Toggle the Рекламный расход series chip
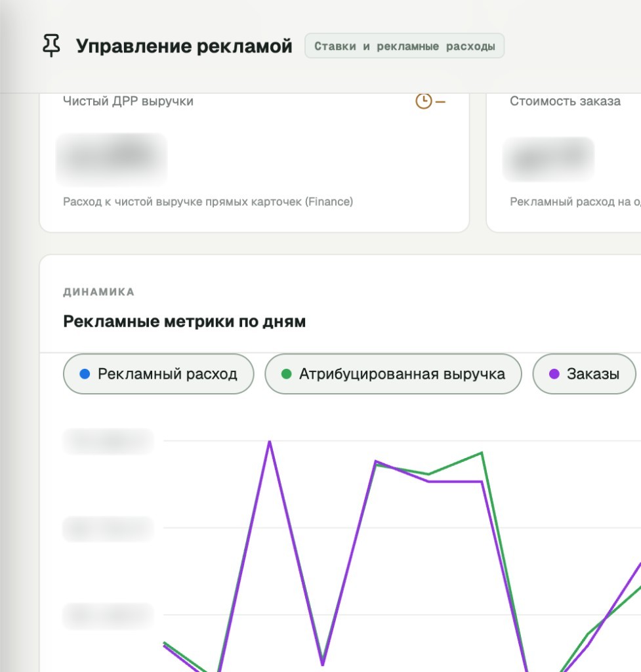This screenshot has width=641, height=672. tap(159, 373)
